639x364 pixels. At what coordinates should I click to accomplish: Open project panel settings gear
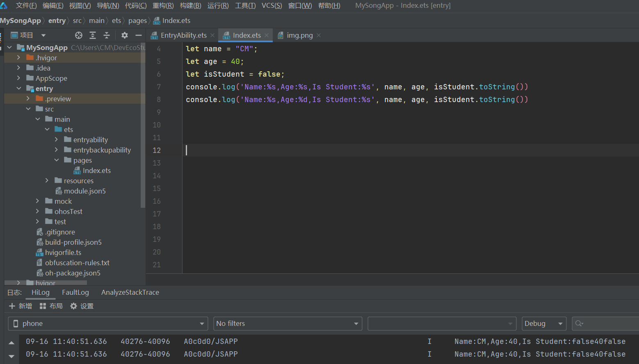(x=125, y=35)
